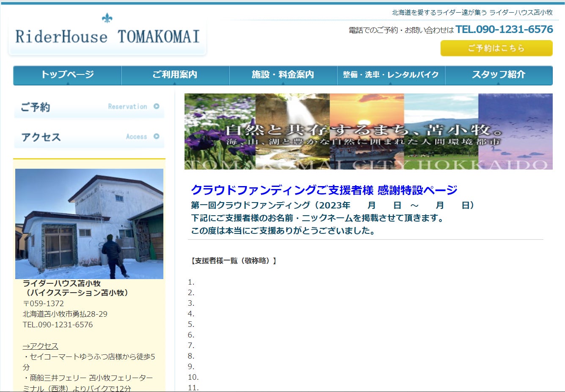Screen dimensions: 565x392
Task: Click the アクセス label in the sidebar banner
Action: coord(41,137)
